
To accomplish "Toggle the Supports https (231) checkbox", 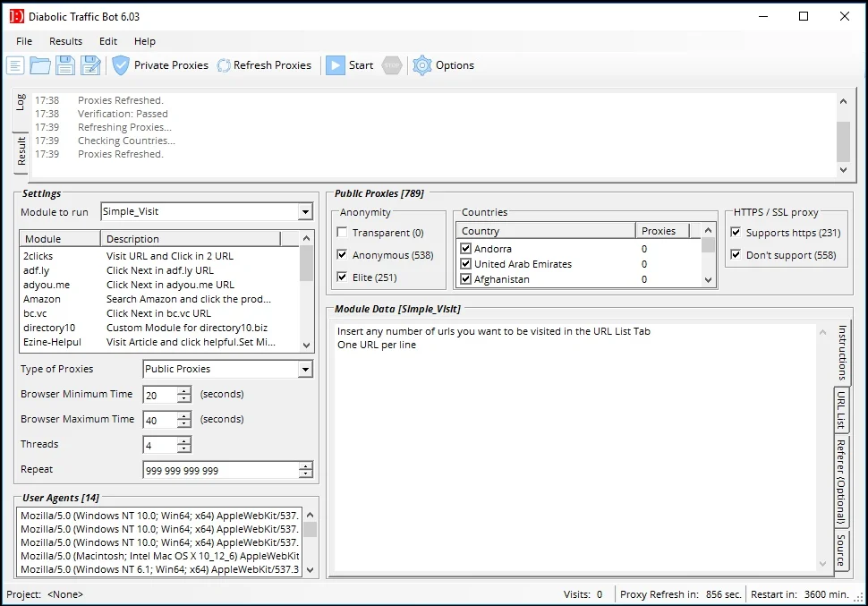I will coord(736,232).
